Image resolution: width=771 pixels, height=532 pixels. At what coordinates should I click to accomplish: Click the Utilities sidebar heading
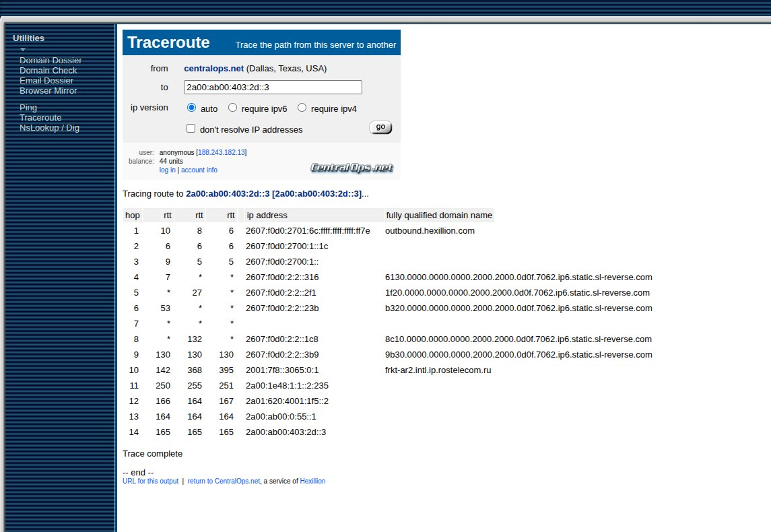click(x=28, y=38)
